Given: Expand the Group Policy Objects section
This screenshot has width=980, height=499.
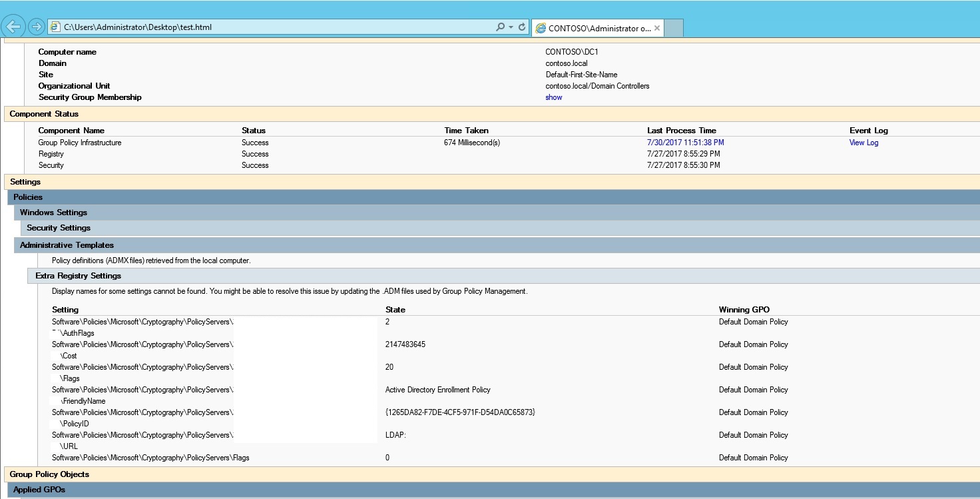Looking at the screenshot, I should (491, 474).
